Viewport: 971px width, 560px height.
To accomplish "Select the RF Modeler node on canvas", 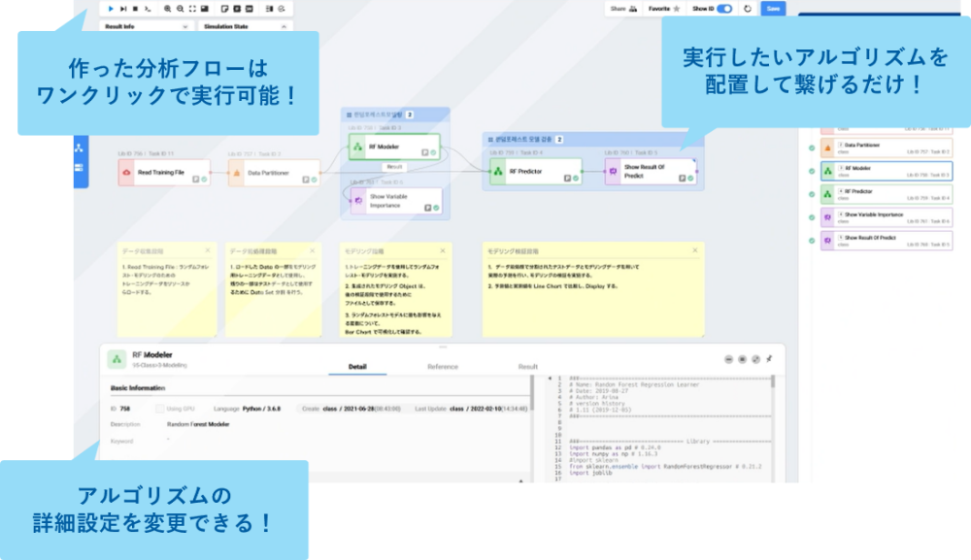I will pyautogui.click(x=391, y=148).
